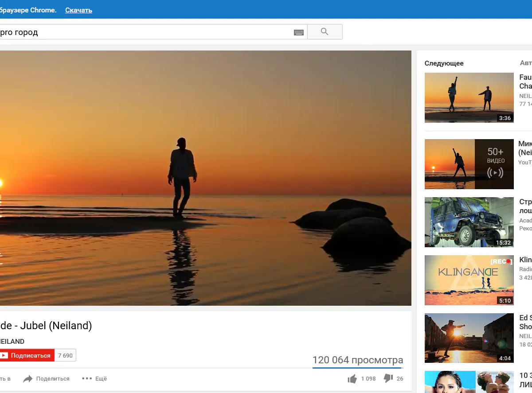This screenshot has width=532, height=393.
Task: Click the three dots beside Ещё
Action: click(87, 379)
